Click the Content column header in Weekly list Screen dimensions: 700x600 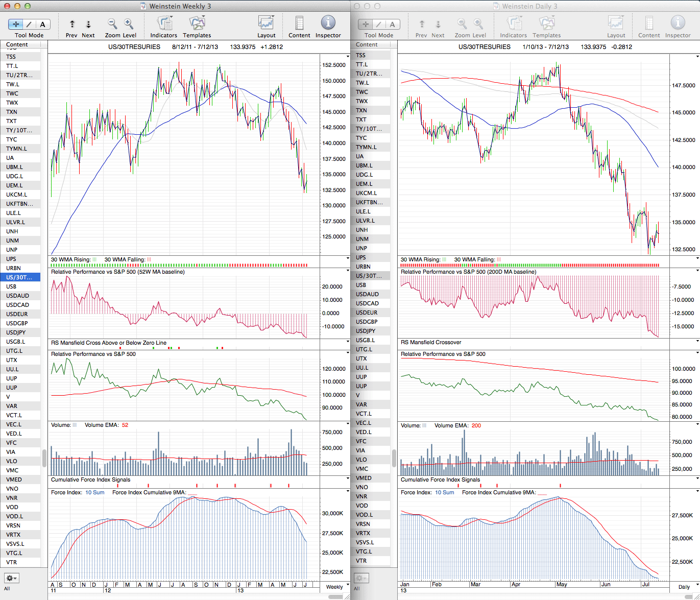pos(20,45)
